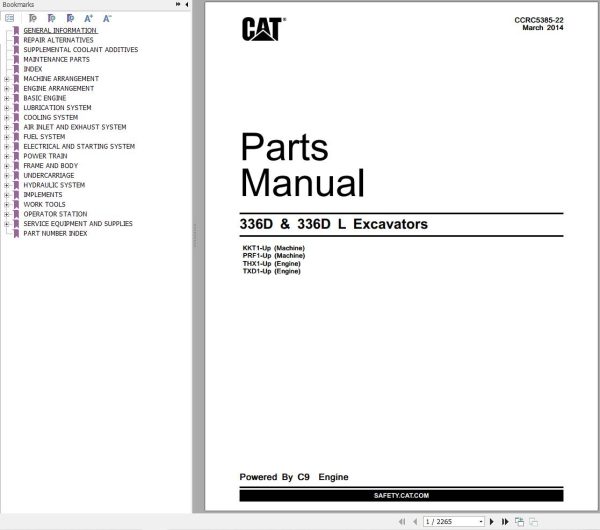Click the bookmark icon beside MAINTENANCE PARTS
The image size is (600, 530).
click(x=16, y=60)
